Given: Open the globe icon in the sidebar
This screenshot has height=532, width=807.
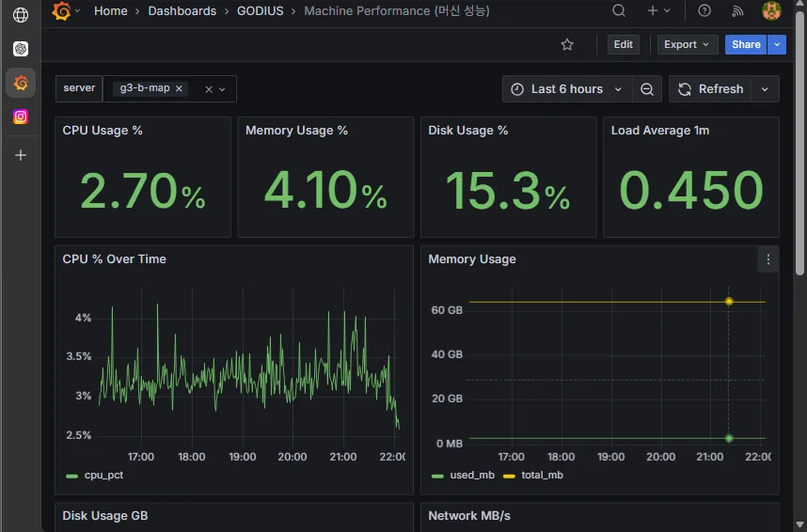Looking at the screenshot, I should pyautogui.click(x=21, y=15).
